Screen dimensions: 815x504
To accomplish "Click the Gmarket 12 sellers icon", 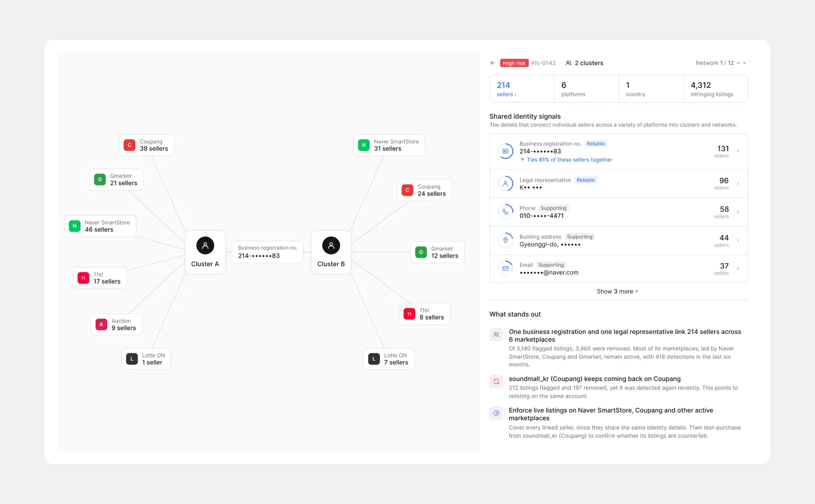I will 421,252.
